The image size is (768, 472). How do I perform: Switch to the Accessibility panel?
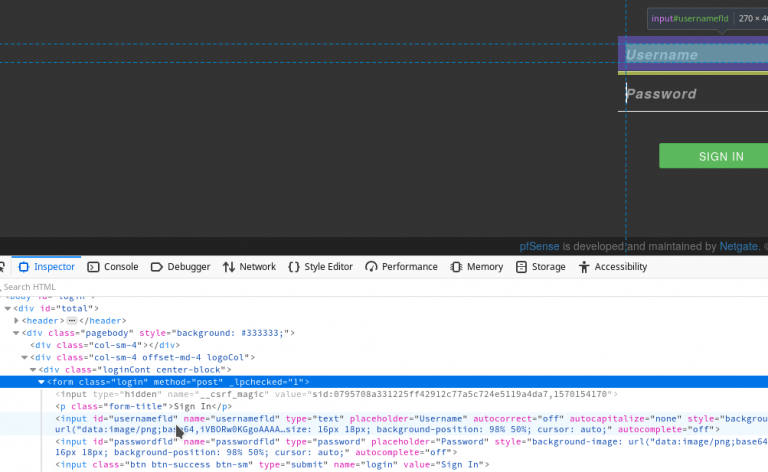pyautogui.click(x=613, y=267)
